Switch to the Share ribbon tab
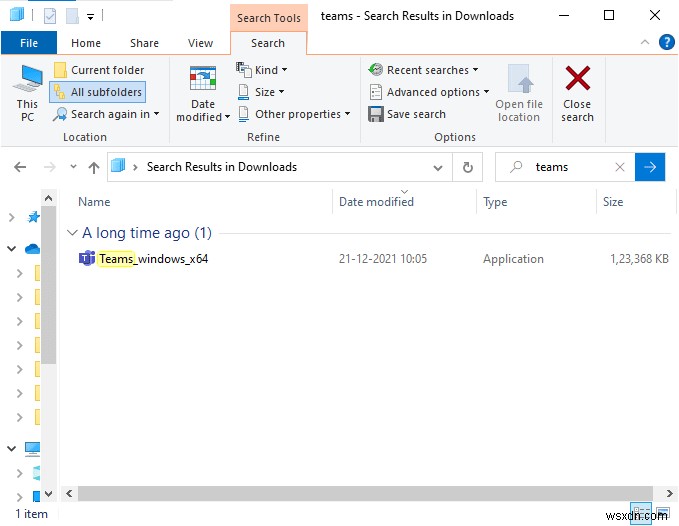 (144, 43)
